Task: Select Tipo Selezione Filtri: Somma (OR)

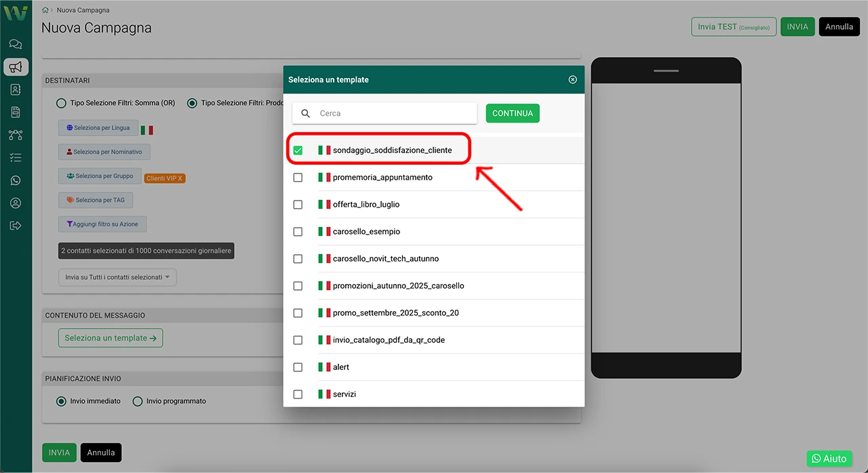Action: pyautogui.click(x=61, y=103)
